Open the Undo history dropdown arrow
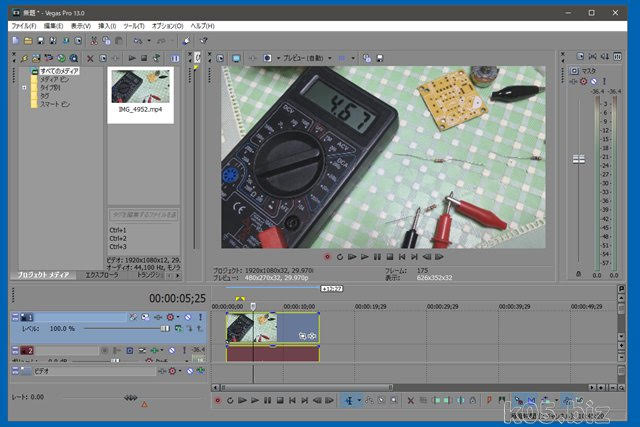The width and height of the screenshot is (640, 427). tap(149, 41)
